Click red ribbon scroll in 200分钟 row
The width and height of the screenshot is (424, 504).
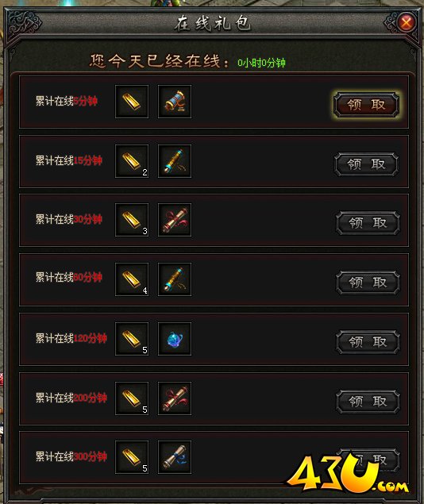tap(175, 398)
